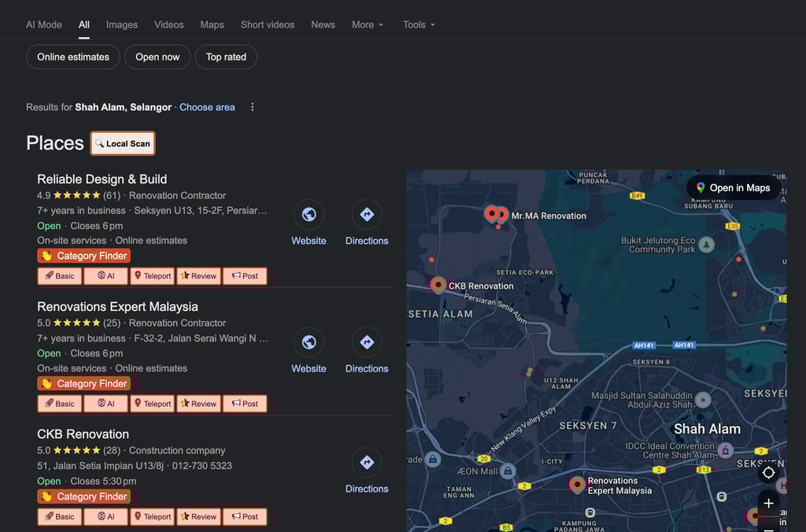Image resolution: width=806 pixels, height=532 pixels.
Task: Click Post button under Renovations Expert Malaysia
Action: (x=246, y=404)
